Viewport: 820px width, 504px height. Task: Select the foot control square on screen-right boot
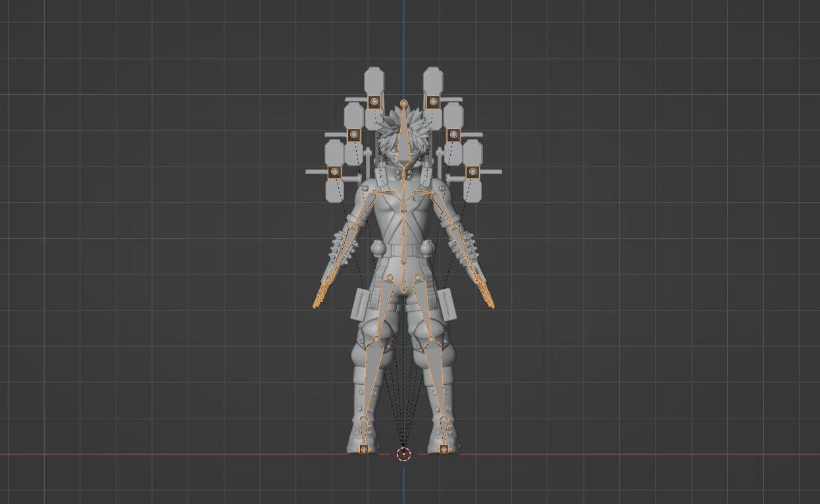(444, 449)
